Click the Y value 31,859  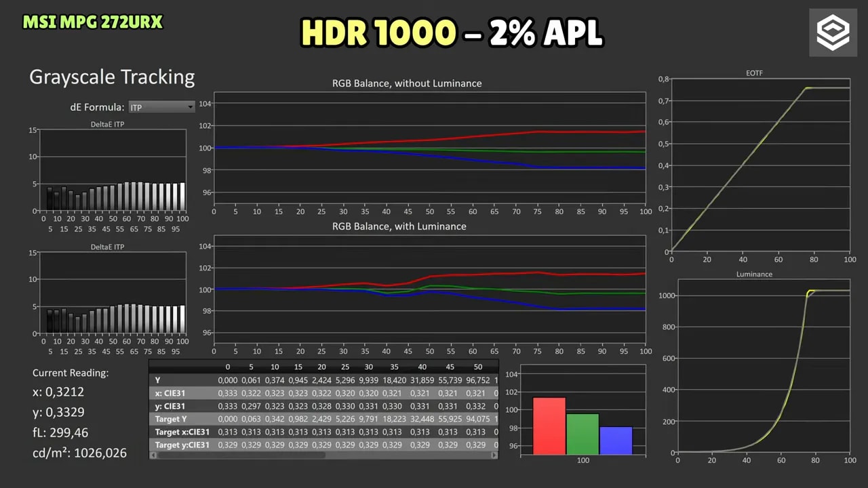422,380
